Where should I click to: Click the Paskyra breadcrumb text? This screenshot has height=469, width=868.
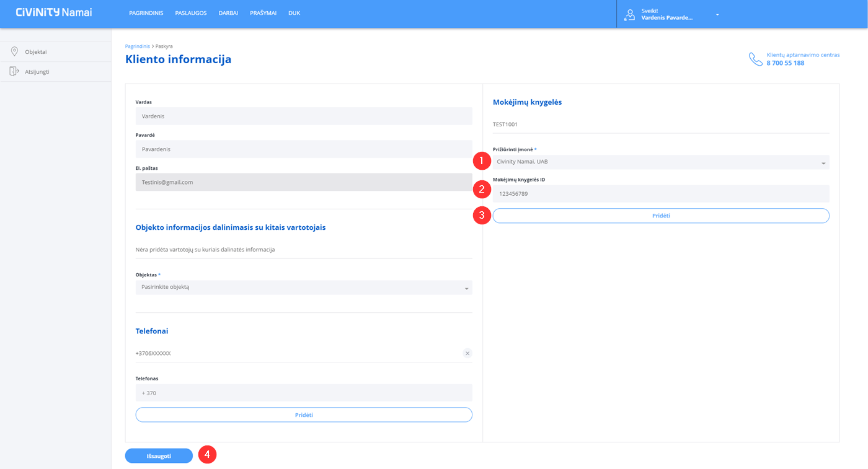tap(164, 46)
